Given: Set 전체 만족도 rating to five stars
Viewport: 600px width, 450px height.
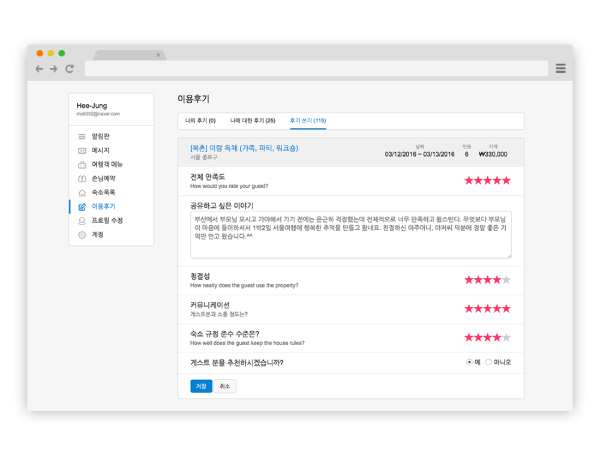Looking at the screenshot, I should point(506,181).
